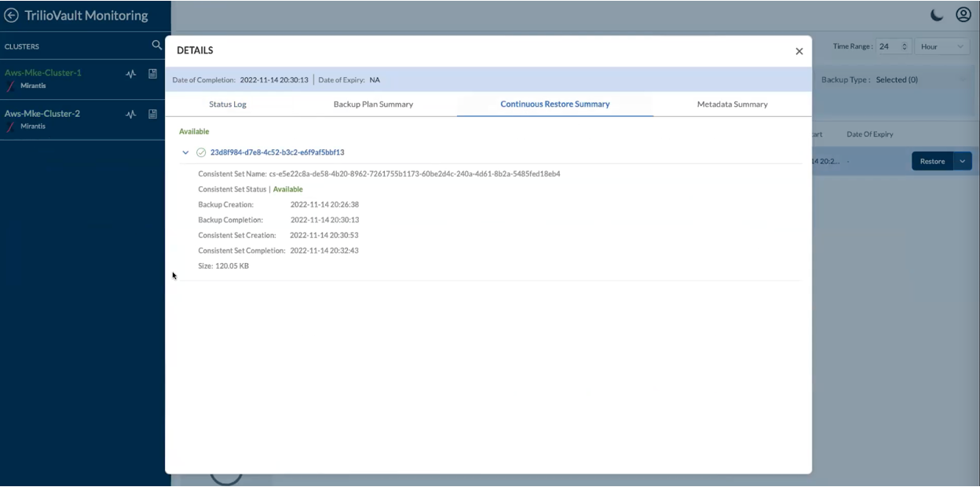The height and width of the screenshot is (487, 980).
Task: Open the 23d8f984-d7e8-4c52 backup ID link
Action: (277, 152)
